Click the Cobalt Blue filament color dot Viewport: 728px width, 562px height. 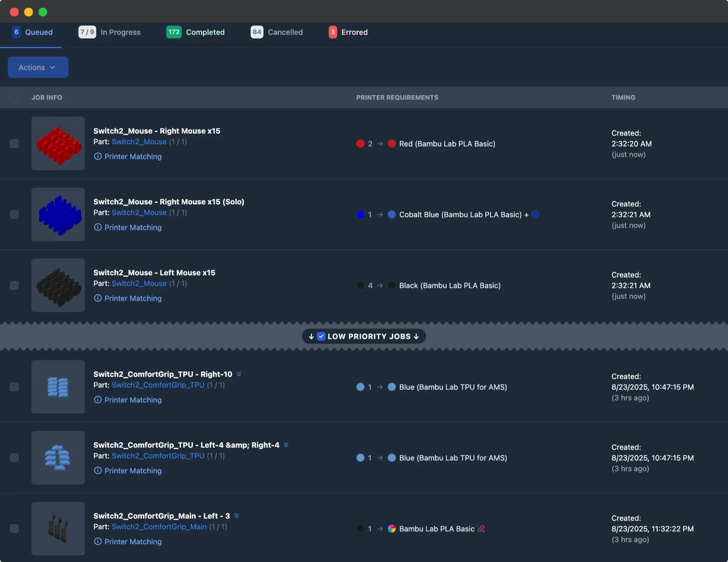[x=392, y=214]
